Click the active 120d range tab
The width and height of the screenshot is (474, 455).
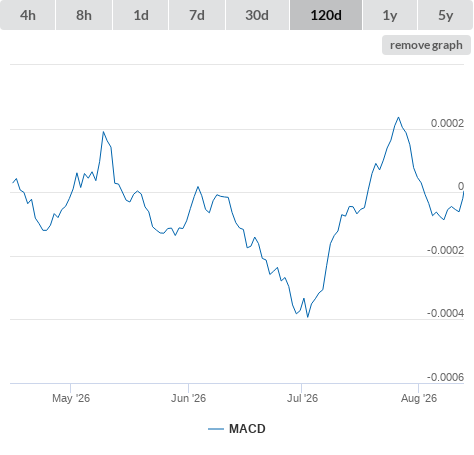pyautogui.click(x=326, y=15)
